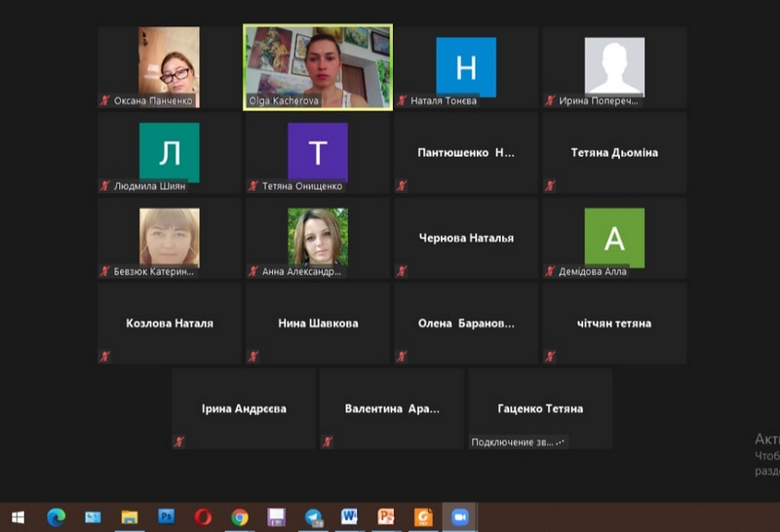Click muted mic icon on Людмила Шиян tile
The image size is (780, 532).
[x=104, y=186]
